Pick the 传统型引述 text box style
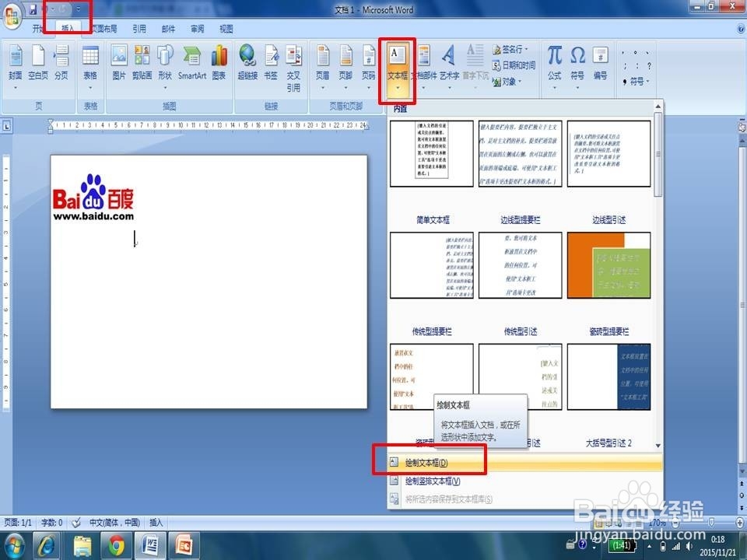This screenshot has width=747, height=560. (521, 265)
